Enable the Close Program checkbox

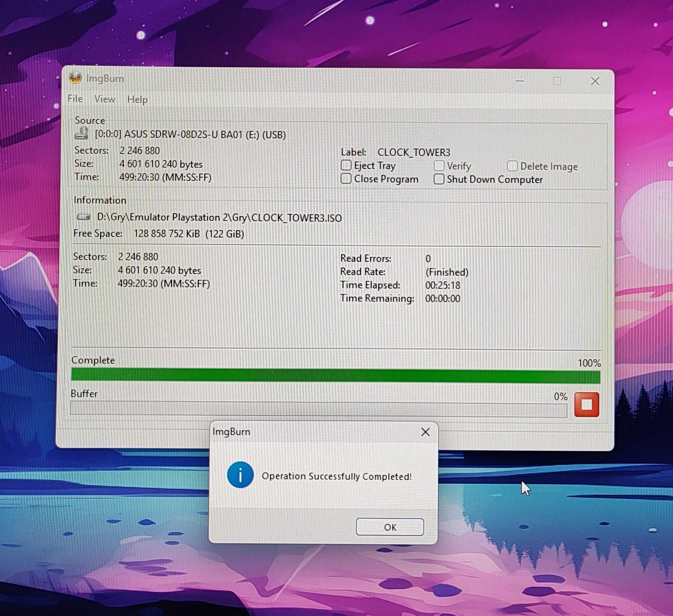coord(346,178)
